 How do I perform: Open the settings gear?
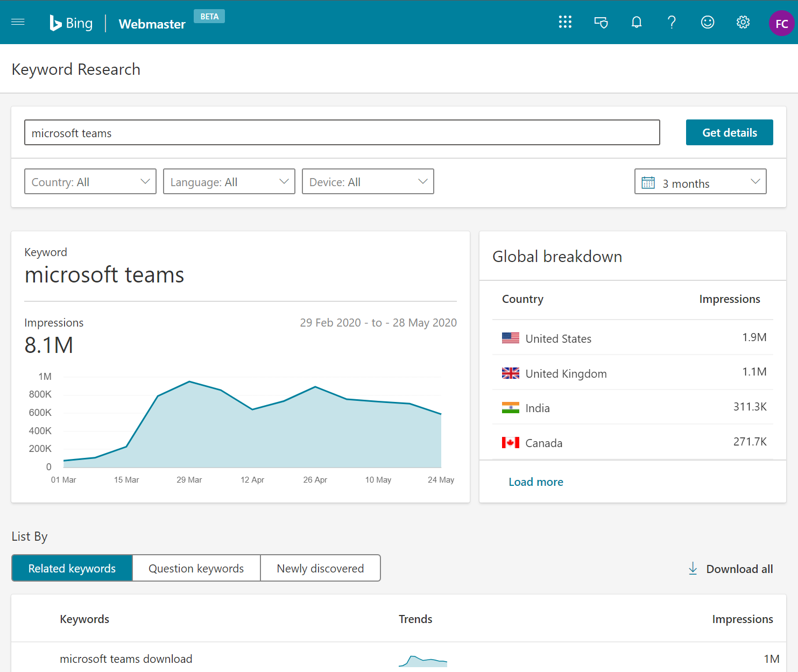[x=743, y=22]
